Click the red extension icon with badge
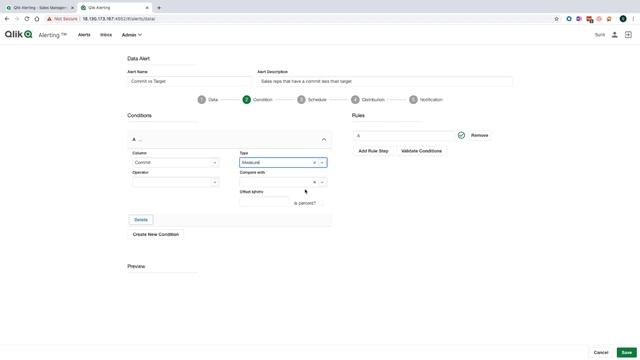Viewport: 640px width, 360px height. click(589, 19)
